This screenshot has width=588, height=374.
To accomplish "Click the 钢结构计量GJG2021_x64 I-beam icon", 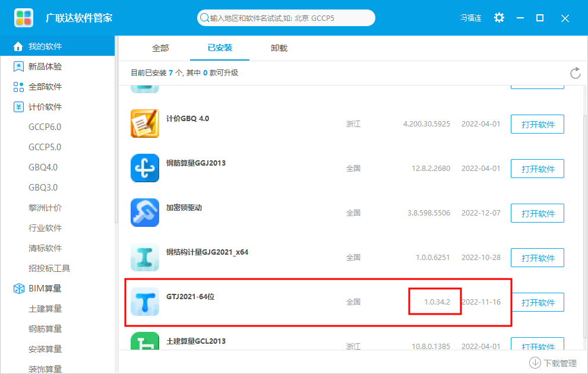I will [x=145, y=257].
